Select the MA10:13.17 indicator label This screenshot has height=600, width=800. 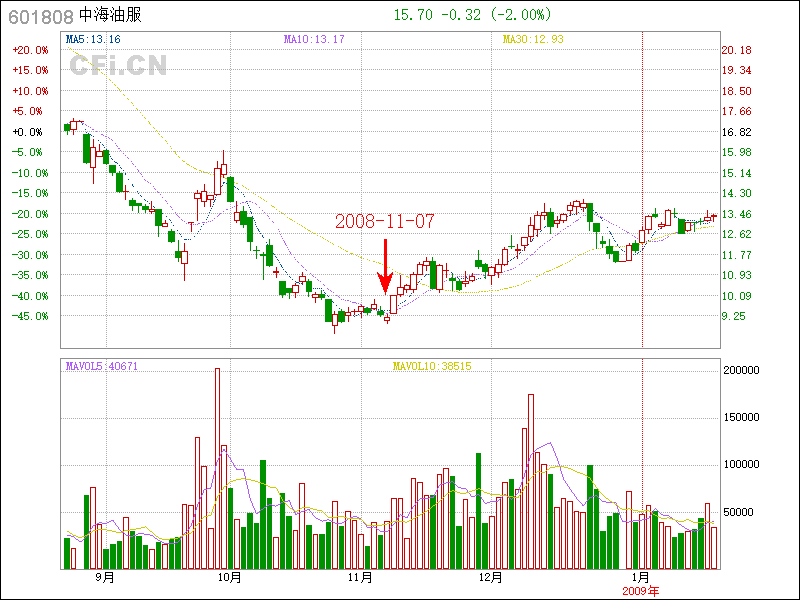click(x=314, y=40)
